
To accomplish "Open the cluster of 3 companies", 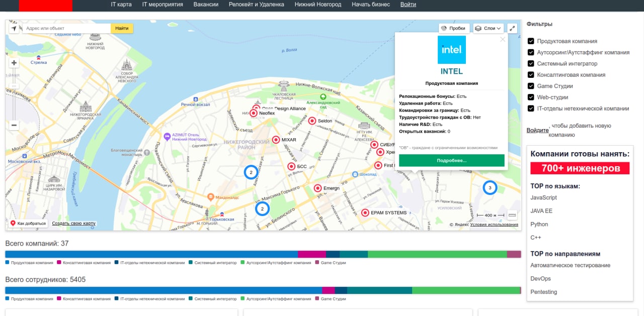I will click(x=490, y=188).
